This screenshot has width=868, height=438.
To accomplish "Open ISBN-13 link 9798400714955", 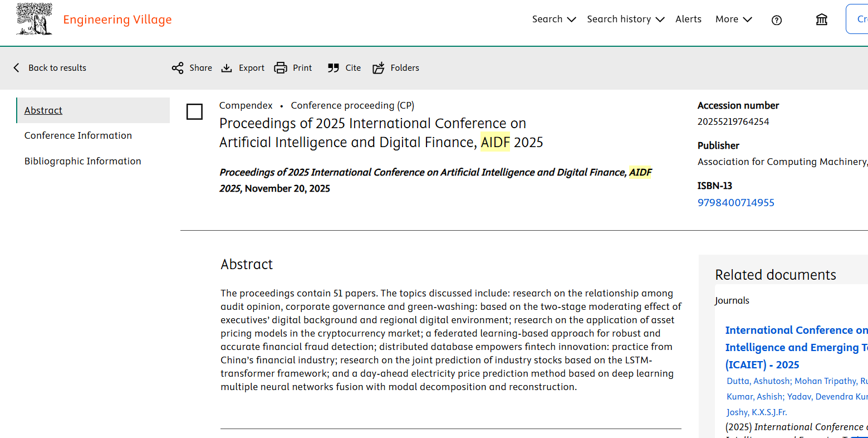I will [x=735, y=203].
